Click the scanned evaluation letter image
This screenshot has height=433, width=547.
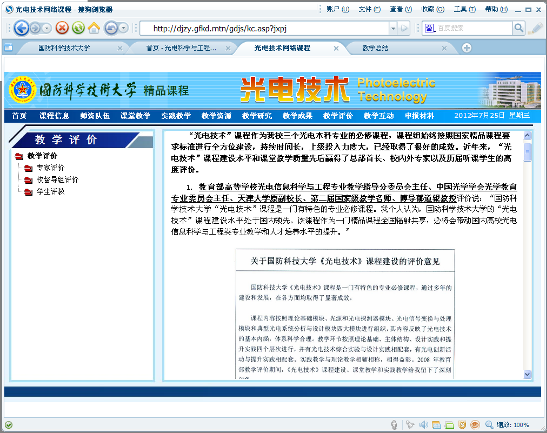(345, 313)
